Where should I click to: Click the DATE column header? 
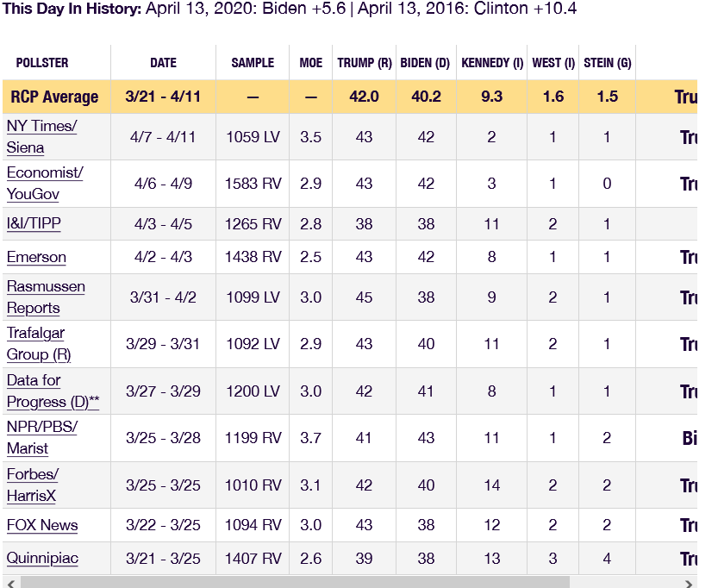[x=163, y=63]
